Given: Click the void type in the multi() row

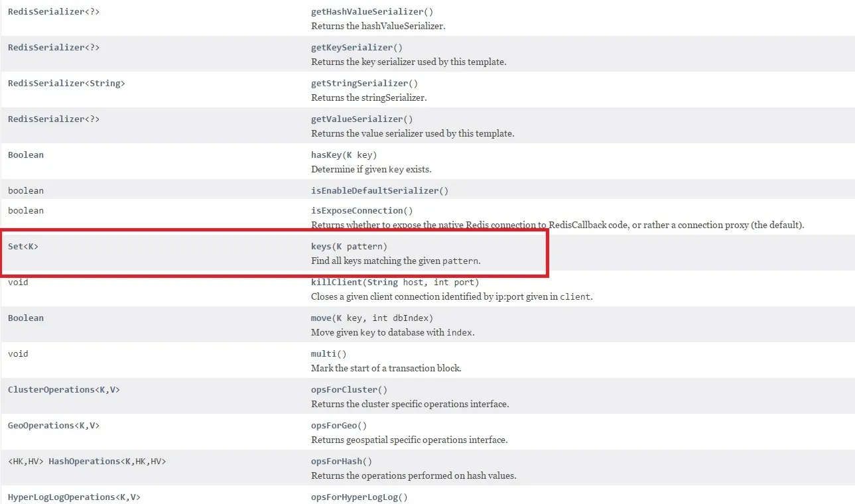Looking at the screenshot, I should pyautogui.click(x=18, y=354).
